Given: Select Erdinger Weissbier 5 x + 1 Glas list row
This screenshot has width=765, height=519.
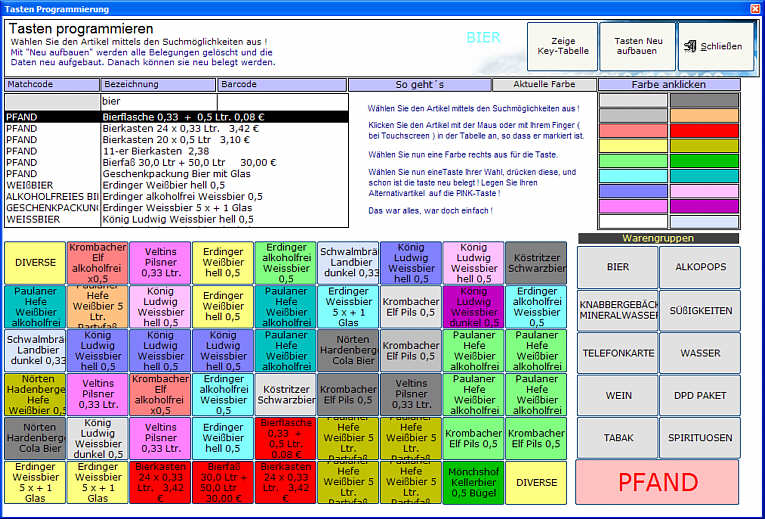Looking at the screenshot, I should click(177, 208).
